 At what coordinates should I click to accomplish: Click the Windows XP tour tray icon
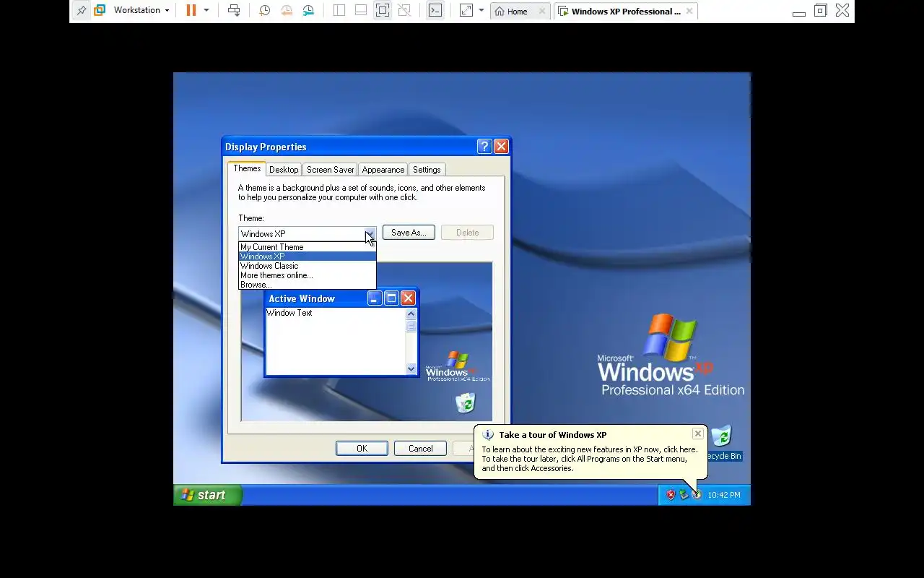pyautogui.click(x=697, y=495)
